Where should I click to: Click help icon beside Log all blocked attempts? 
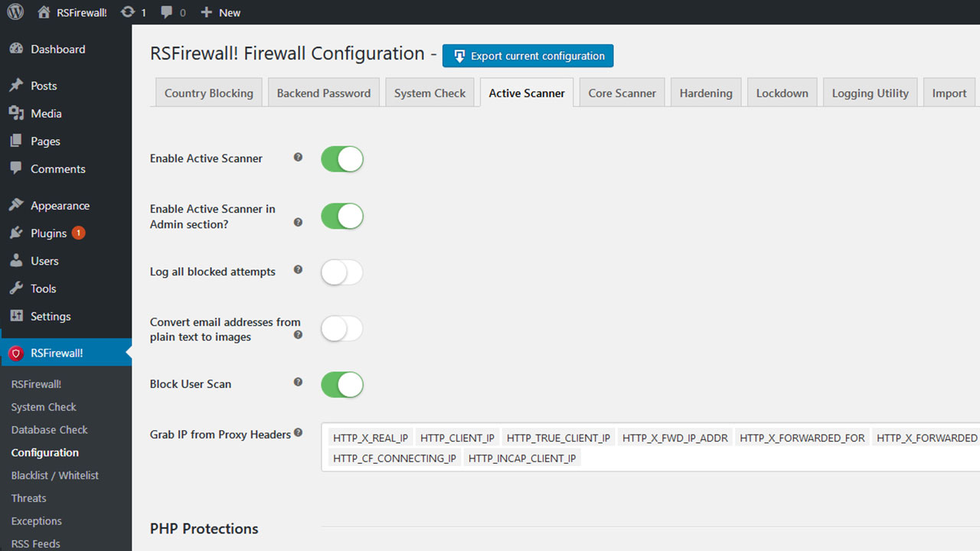pos(298,270)
